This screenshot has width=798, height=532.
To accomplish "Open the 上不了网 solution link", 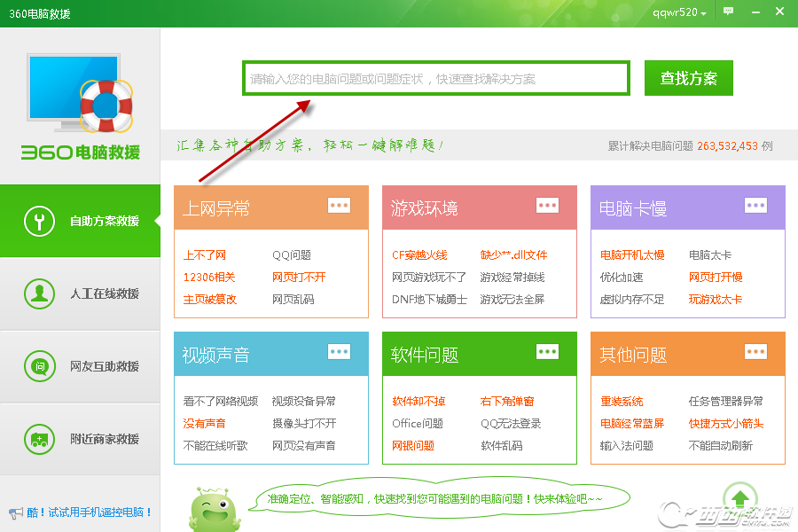I will (x=205, y=255).
